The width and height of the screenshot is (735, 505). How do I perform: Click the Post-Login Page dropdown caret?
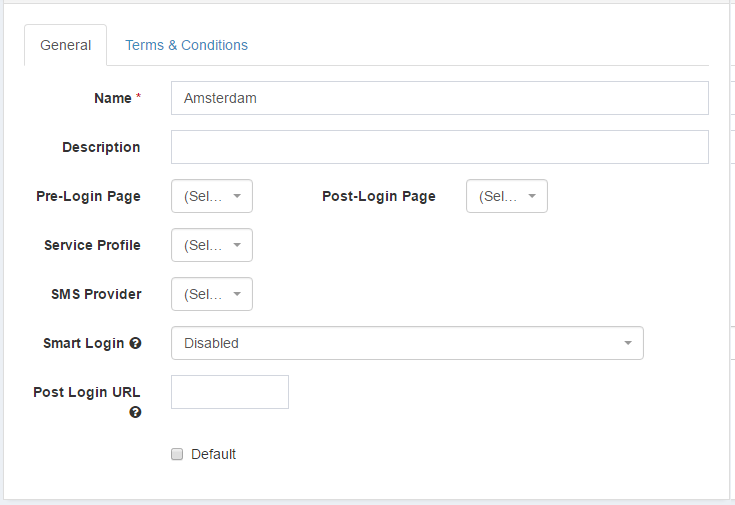pos(532,196)
